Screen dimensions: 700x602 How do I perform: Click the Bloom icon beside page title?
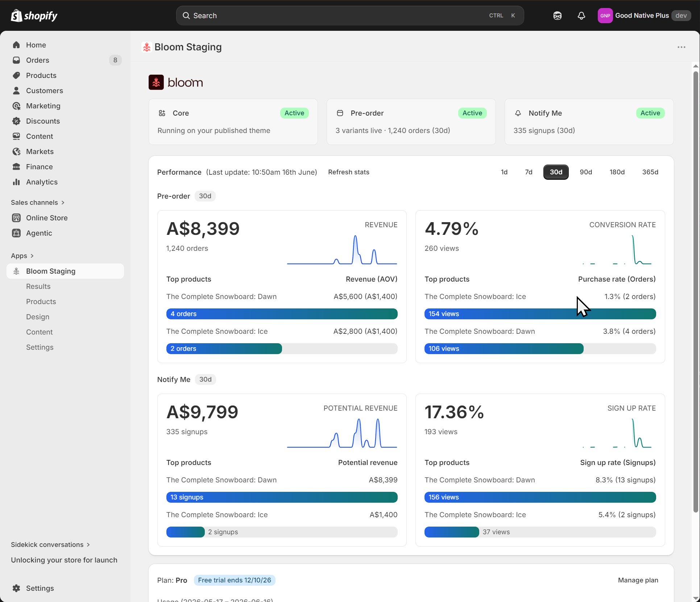pos(146,47)
